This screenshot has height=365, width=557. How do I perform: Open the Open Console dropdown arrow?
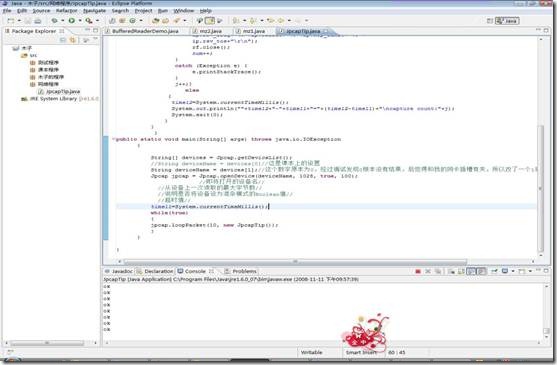530,271
